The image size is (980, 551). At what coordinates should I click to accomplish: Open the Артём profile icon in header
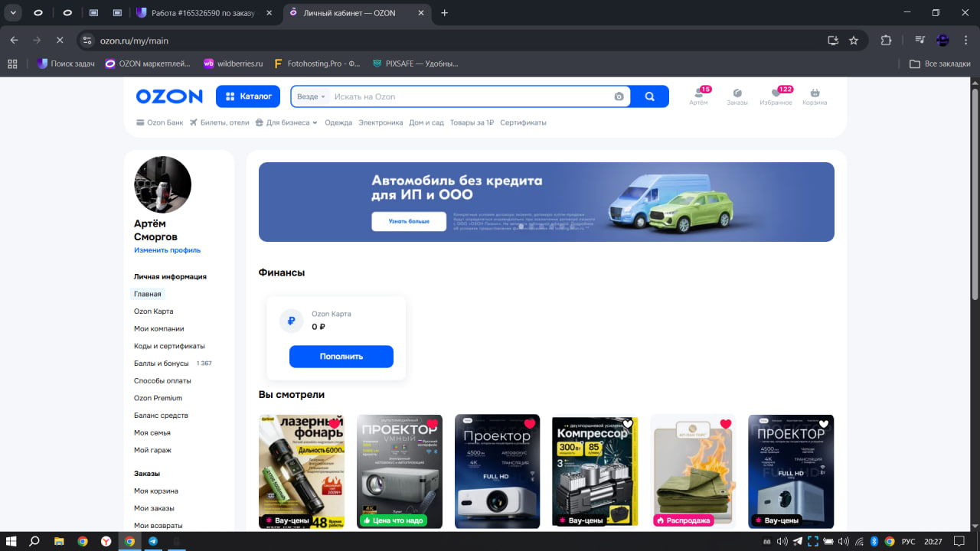pos(698,96)
